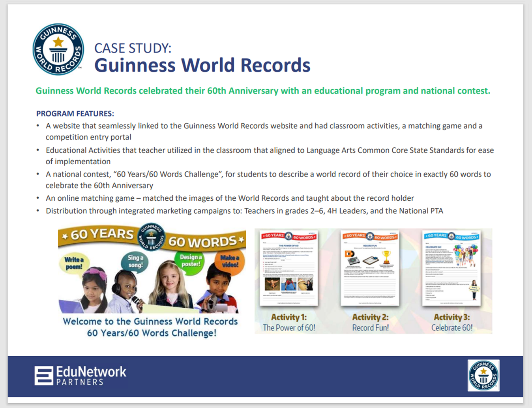
Task: Click the 'Guinness World Records' main title
Action: 202,65
